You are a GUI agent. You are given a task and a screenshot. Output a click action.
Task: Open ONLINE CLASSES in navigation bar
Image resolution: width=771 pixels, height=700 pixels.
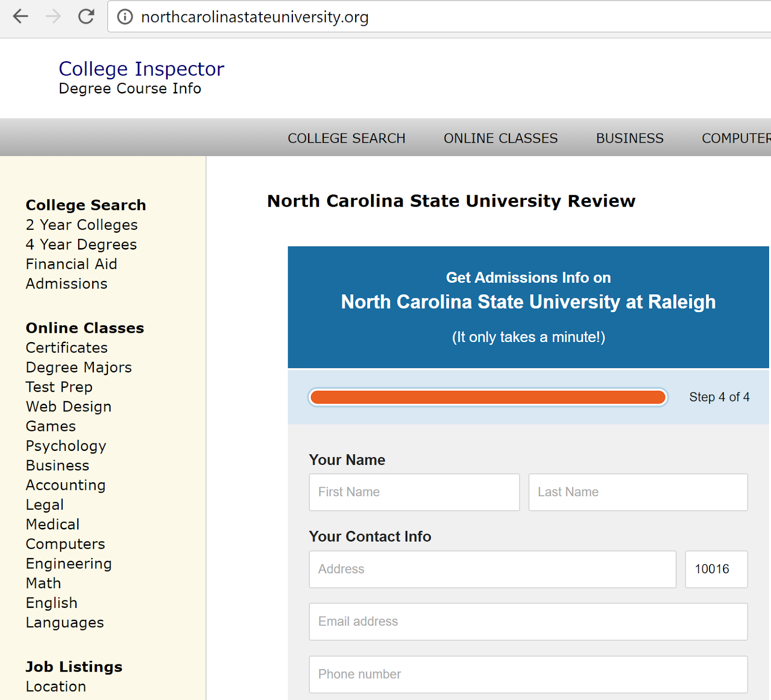(x=501, y=138)
